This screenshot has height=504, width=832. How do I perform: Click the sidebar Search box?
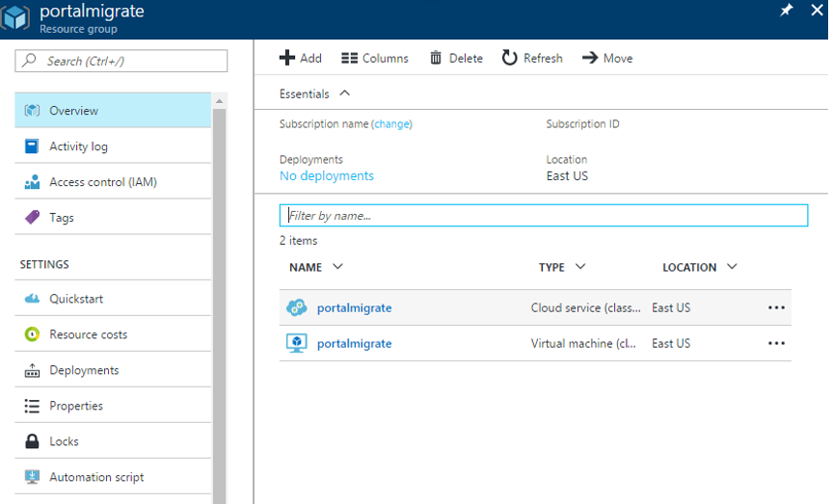(x=121, y=61)
